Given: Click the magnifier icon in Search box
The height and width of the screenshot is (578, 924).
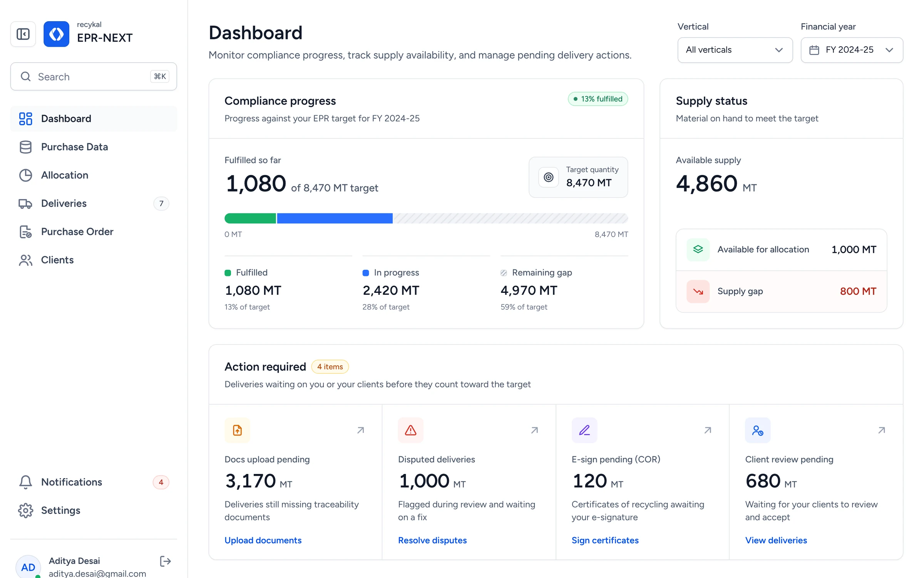Looking at the screenshot, I should click(25, 77).
